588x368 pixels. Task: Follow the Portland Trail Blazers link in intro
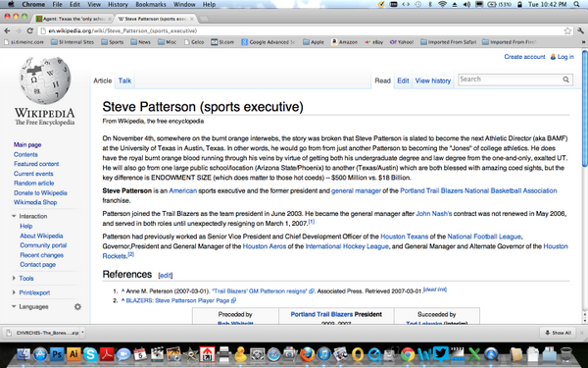click(x=431, y=190)
